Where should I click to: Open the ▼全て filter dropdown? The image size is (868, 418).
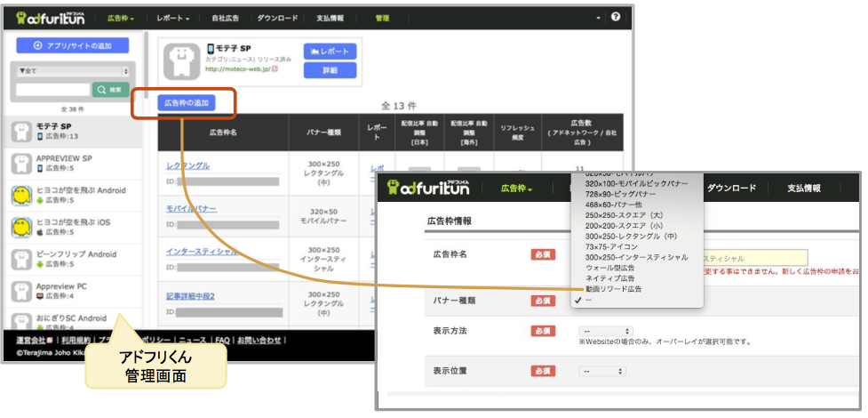point(73,71)
